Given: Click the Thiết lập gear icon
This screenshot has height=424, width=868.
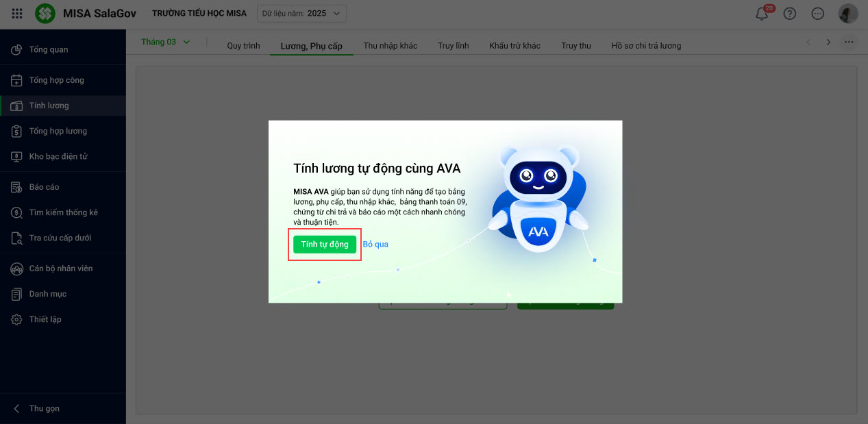Looking at the screenshot, I should pyautogui.click(x=17, y=319).
